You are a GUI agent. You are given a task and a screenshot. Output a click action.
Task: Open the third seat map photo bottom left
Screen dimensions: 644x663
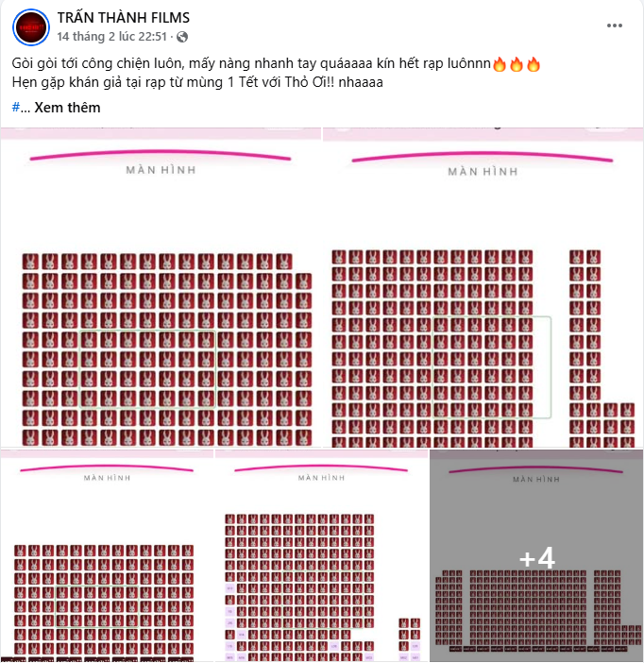pyautogui.click(x=107, y=555)
